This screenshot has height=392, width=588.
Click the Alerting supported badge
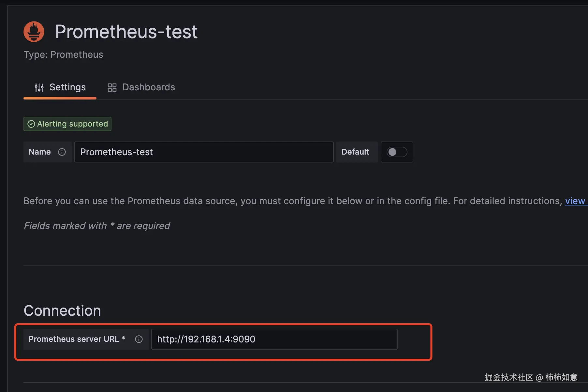coord(67,124)
